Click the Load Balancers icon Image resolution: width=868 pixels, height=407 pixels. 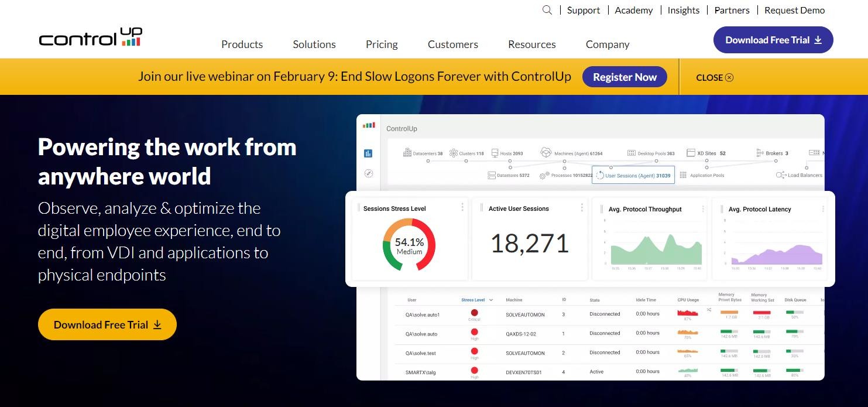pyautogui.click(x=781, y=175)
